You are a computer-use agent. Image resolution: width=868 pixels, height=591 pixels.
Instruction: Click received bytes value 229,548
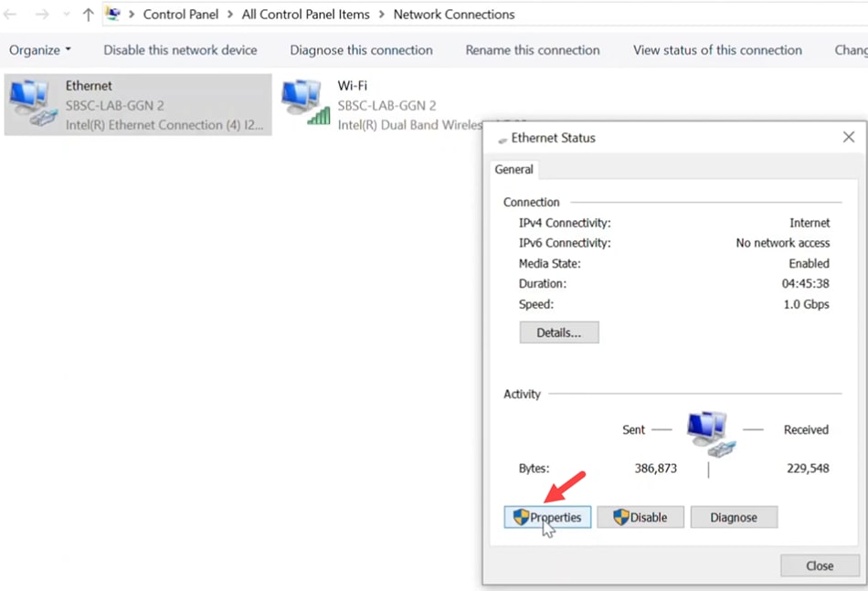[x=808, y=469]
